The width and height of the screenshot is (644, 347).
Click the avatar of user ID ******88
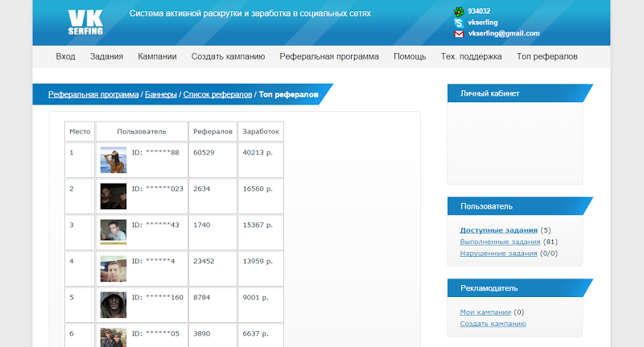click(x=114, y=160)
